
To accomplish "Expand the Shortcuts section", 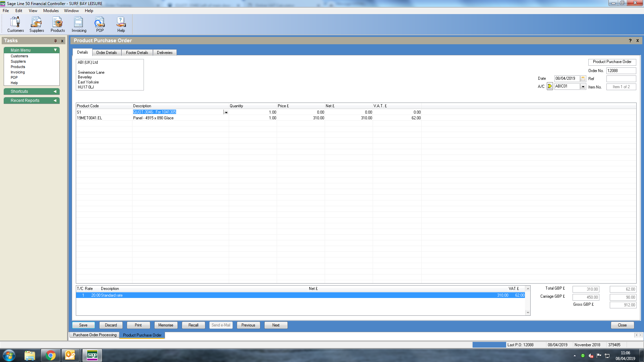I will (x=55, y=92).
